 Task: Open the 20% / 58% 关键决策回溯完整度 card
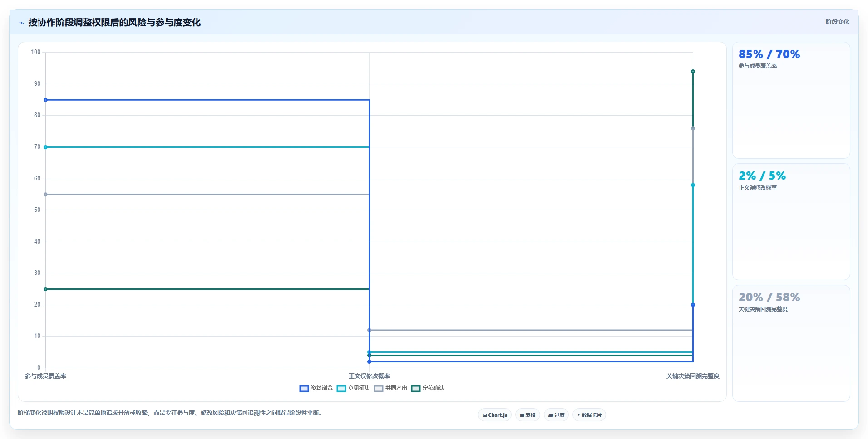[x=791, y=343]
